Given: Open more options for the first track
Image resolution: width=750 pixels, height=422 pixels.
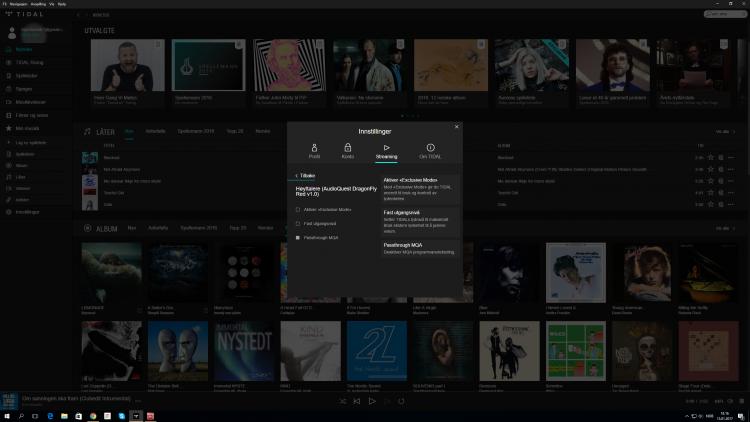Looking at the screenshot, I should [731, 157].
